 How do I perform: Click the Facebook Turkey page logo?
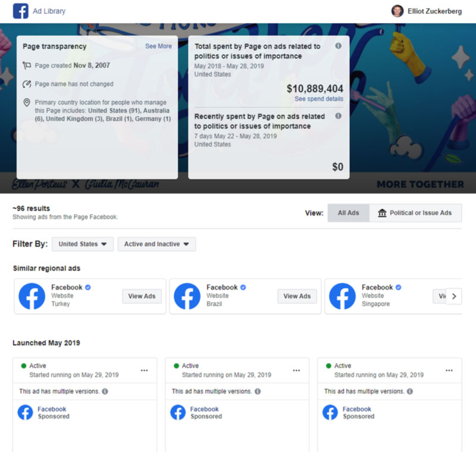(32, 296)
